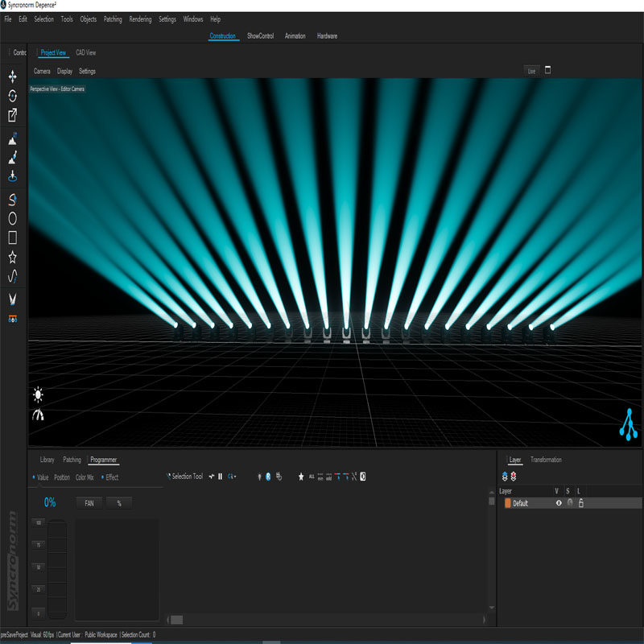Click the 50 mark on value fader
The image size is (644, 644).
pyautogui.click(x=37, y=568)
